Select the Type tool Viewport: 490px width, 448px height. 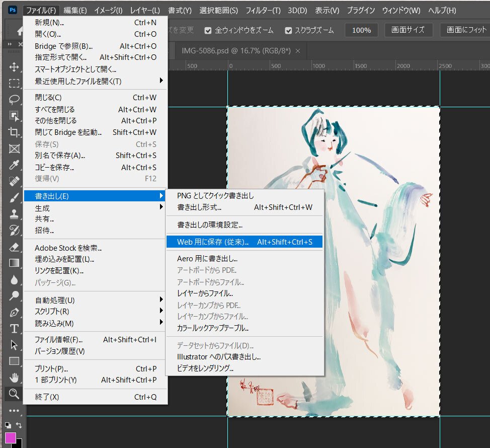[14, 329]
